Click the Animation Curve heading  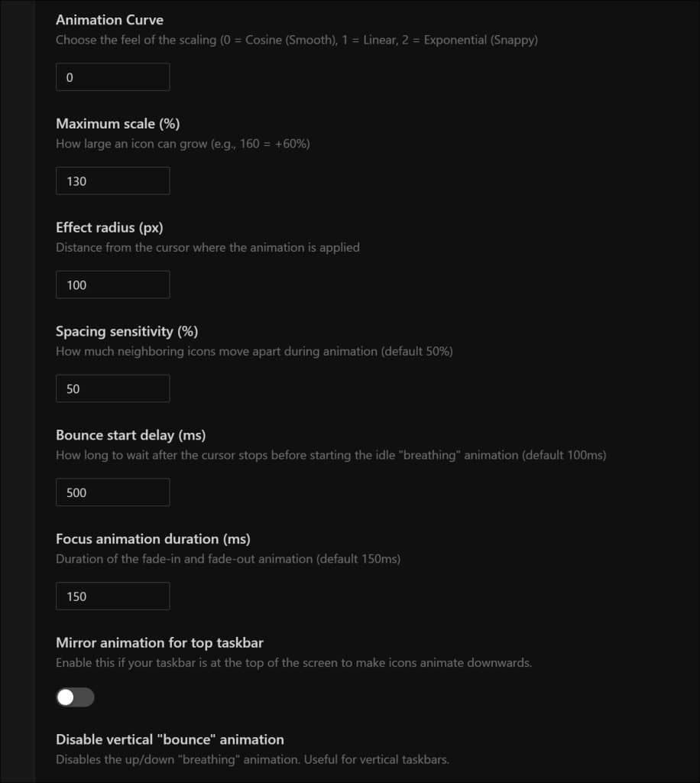[109, 20]
